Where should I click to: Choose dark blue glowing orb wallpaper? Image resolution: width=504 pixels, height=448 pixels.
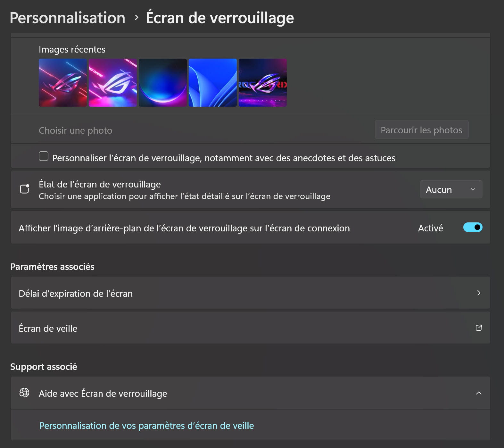[163, 83]
